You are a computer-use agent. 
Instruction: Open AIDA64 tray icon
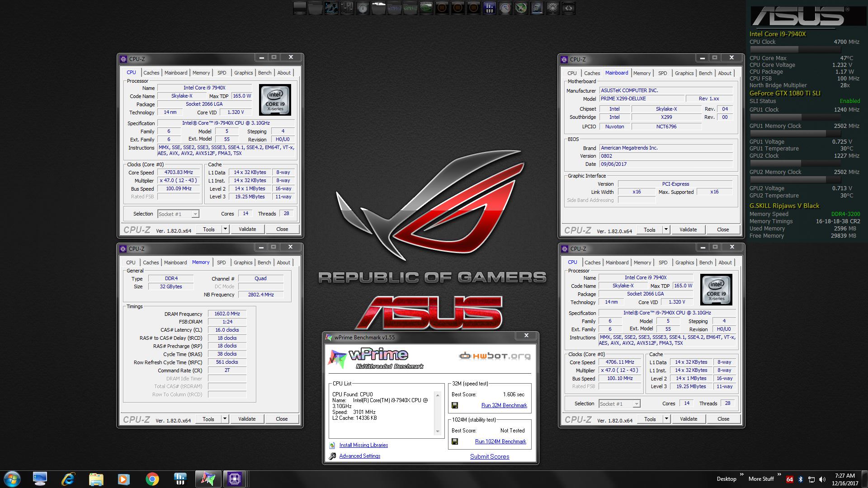point(789,479)
